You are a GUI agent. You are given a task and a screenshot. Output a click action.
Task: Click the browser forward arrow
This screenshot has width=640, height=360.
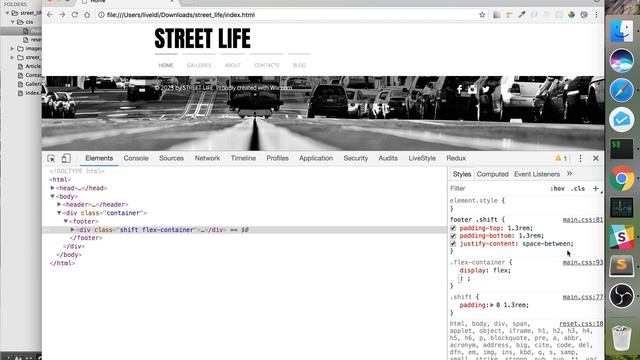(62, 15)
